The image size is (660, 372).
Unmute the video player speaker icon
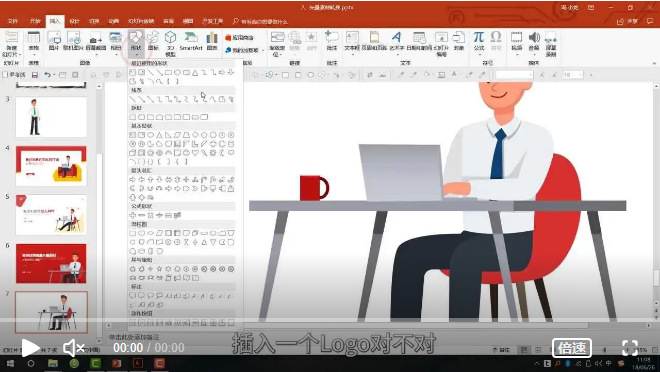click(73, 348)
